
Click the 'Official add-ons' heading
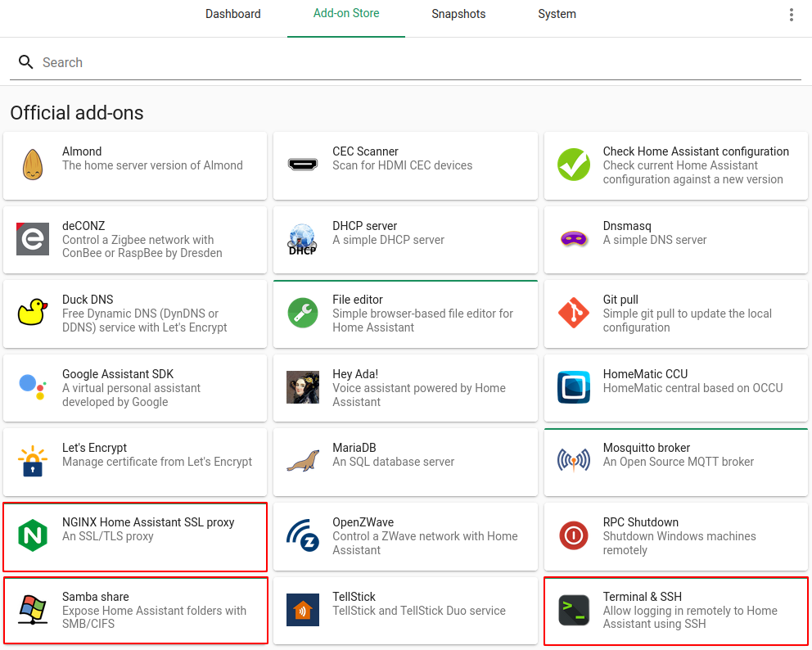[77, 113]
